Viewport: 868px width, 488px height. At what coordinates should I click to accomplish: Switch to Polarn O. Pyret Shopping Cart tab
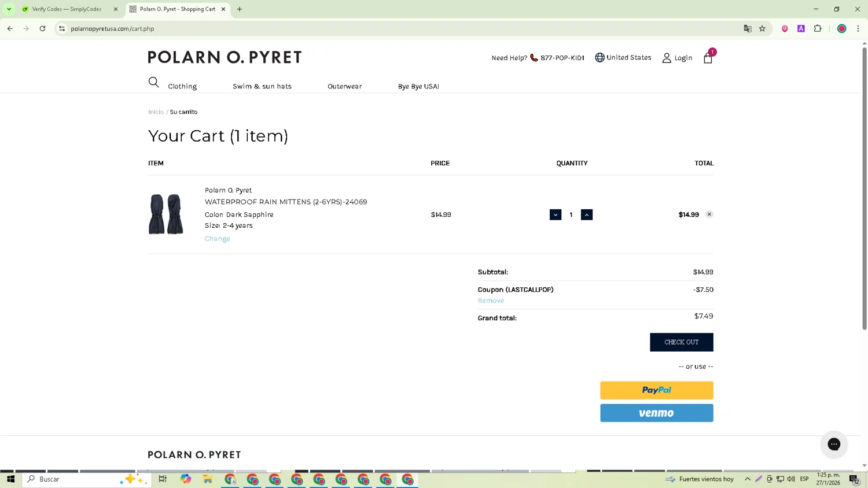coord(177,9)
